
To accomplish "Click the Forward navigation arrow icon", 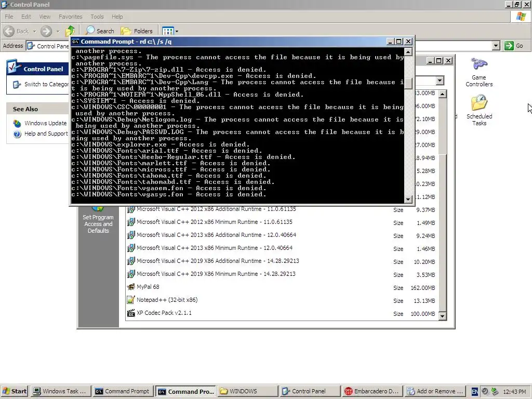I will [46, 31].
